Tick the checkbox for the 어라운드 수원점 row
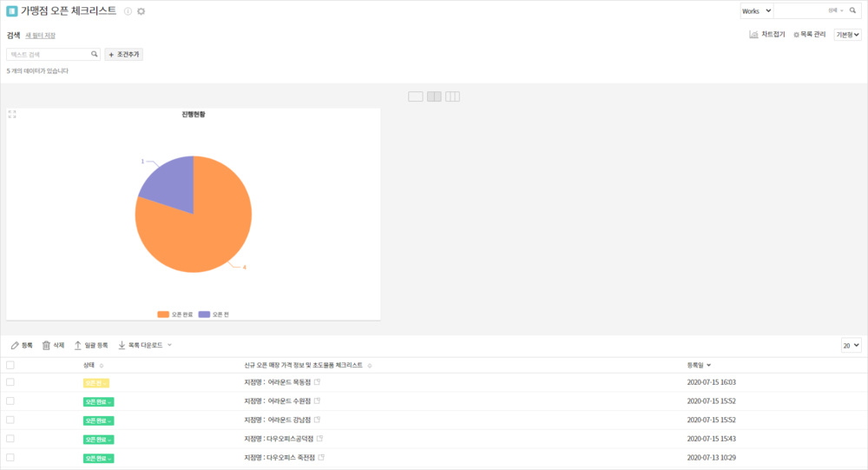868x470 pixels. (x=10, y=400)
